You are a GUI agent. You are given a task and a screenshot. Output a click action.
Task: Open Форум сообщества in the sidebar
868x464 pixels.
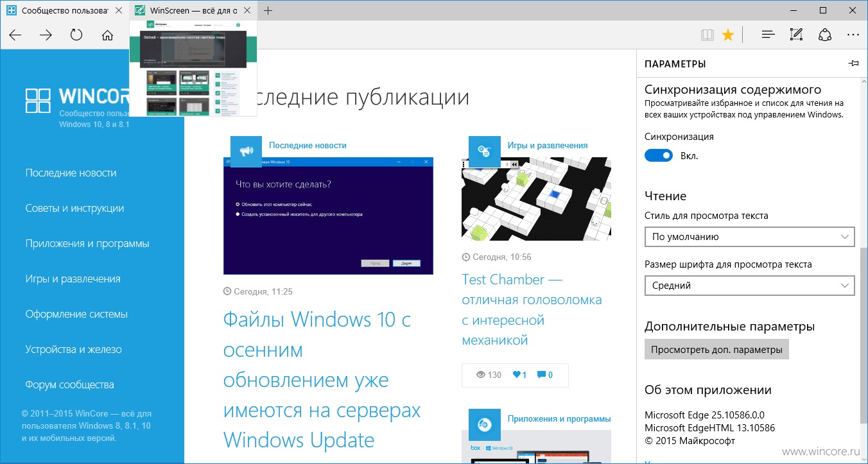point(70,384)
